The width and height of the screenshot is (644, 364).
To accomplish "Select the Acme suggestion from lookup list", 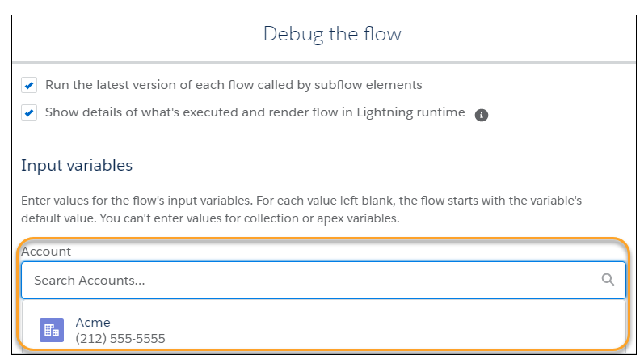I will [324, 330].
